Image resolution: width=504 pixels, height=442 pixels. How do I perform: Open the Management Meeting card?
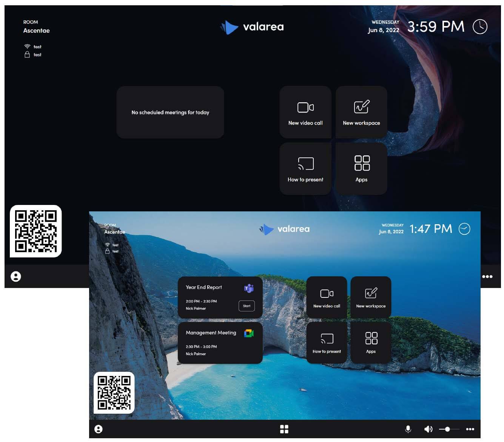[220, 343]
